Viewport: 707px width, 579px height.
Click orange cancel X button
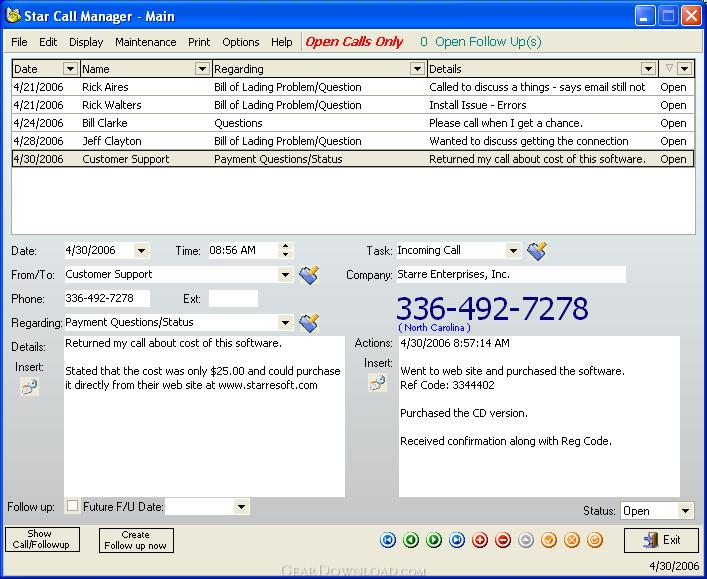tap(572, 540)
